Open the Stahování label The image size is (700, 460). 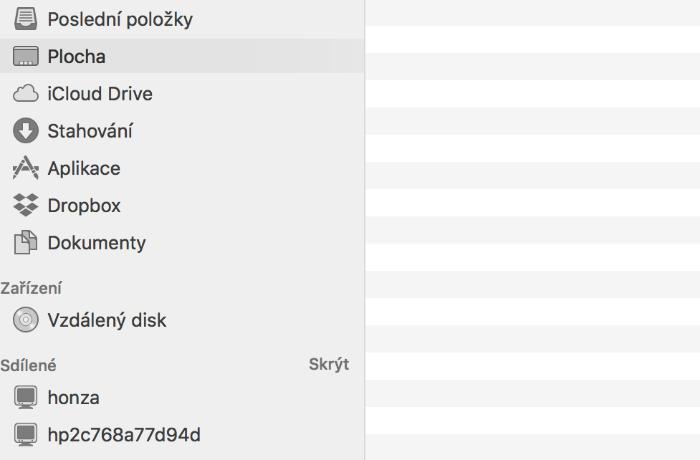tap(90, 131)
